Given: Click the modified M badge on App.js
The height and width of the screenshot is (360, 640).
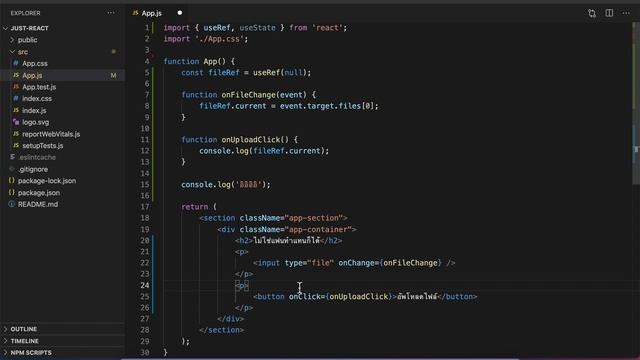Looking at the screenshot, I should (x=113, y=76).
